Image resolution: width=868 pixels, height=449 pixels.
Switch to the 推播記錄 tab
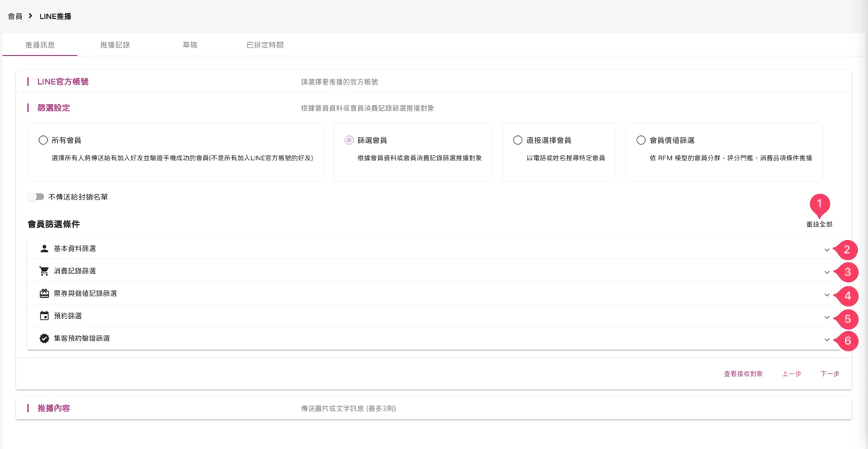115,45
